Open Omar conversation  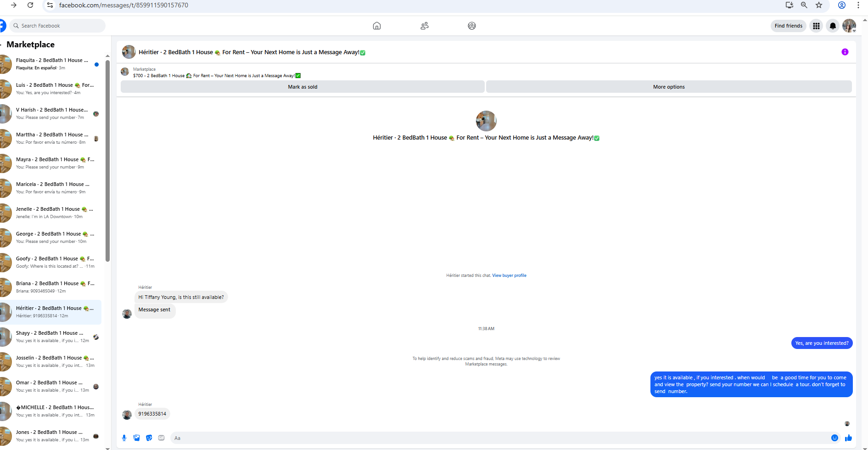point(50,386)
